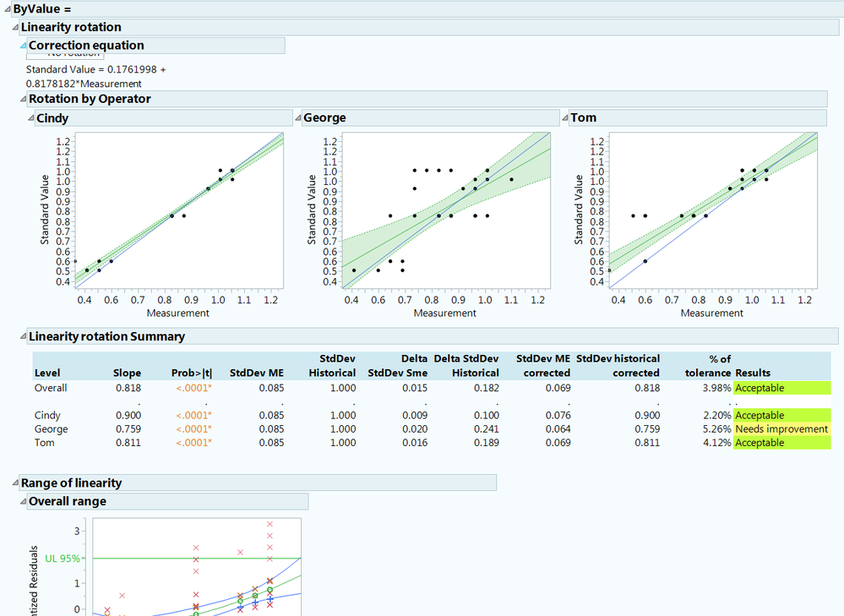Click the Prob>|t| column header
Viewport: 844px width, 616px height.
pyautogui.click(x=192, y=373)
